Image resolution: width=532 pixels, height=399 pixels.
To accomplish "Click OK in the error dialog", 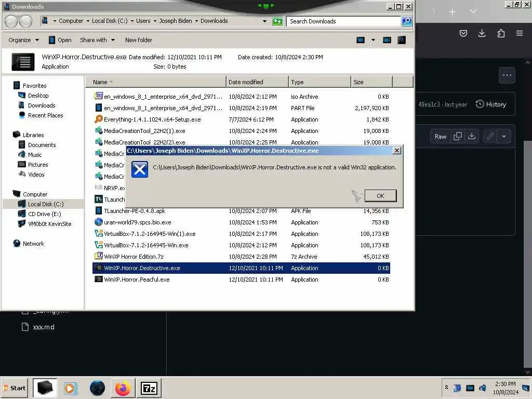I will pyautogui.click(x=380, y=196).
